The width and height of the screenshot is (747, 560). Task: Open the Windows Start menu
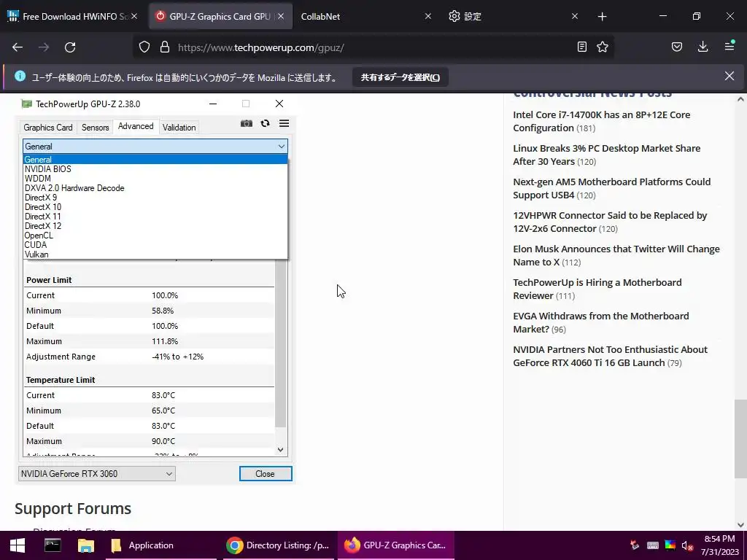tap(18, 545)
